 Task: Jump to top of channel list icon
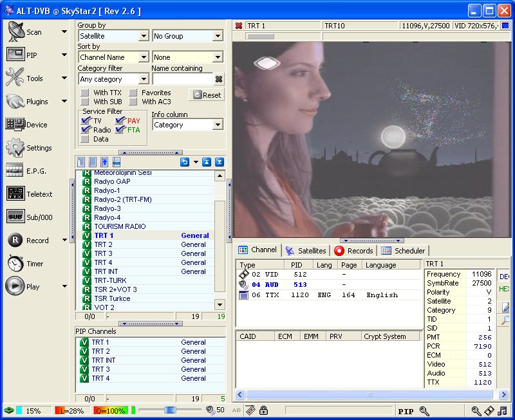click(x=206, y=162)
